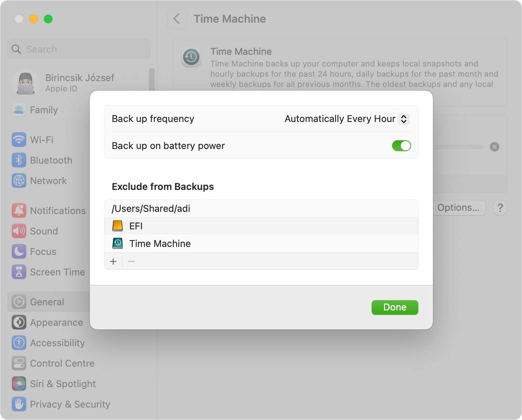Remove exclusion with the minus button
Screen dimensions: 522x420
(x=131, y=261)
